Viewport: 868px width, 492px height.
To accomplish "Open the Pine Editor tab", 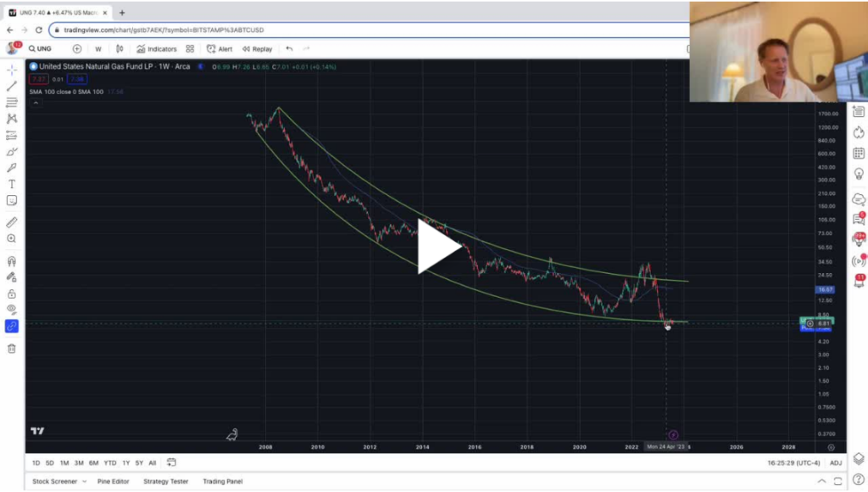I will [x=113, y=482].
